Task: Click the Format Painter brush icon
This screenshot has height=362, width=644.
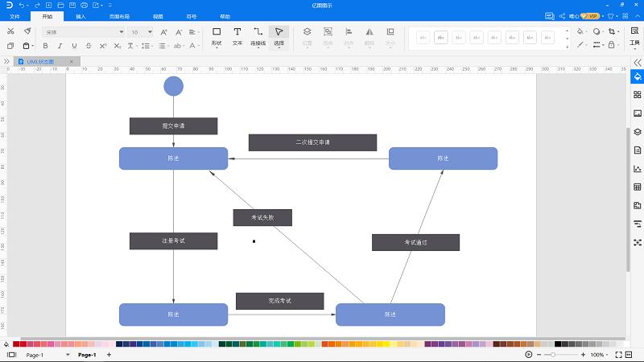Action: 27,31
